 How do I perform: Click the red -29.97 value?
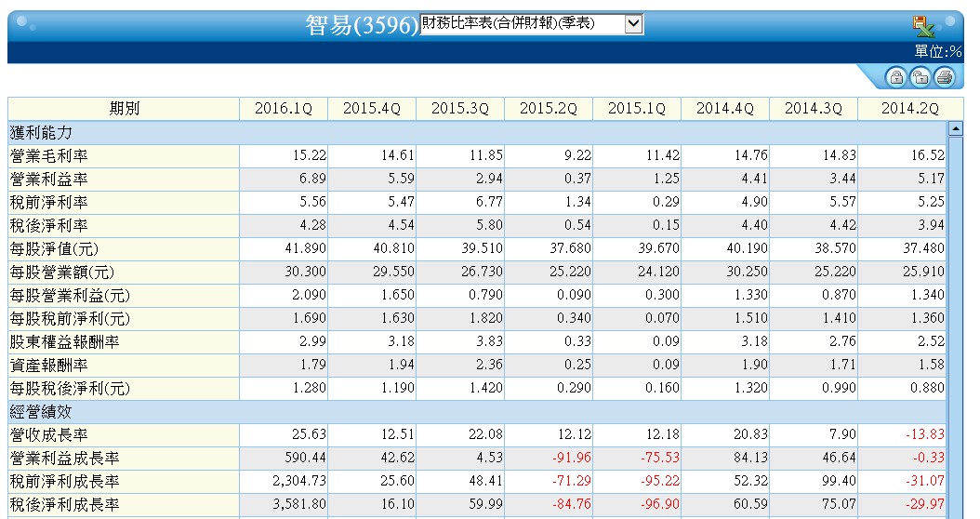925,504
